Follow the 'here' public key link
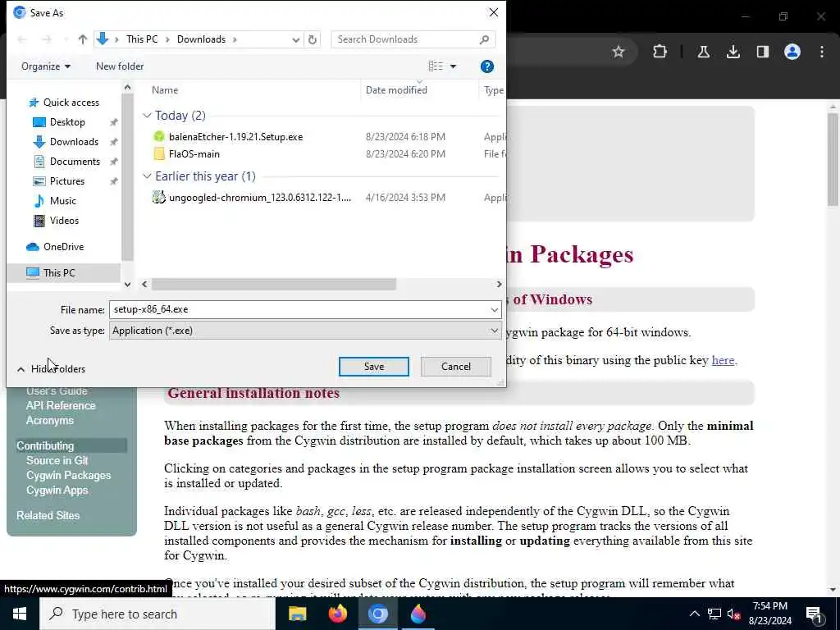Image resolution: width=840 pixels, height=630 pixels. pyautogui.click(x=723, y=361)
